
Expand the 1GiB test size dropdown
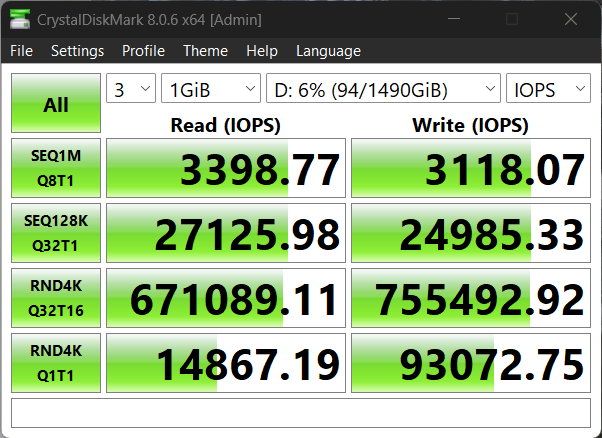coord(210,89)
